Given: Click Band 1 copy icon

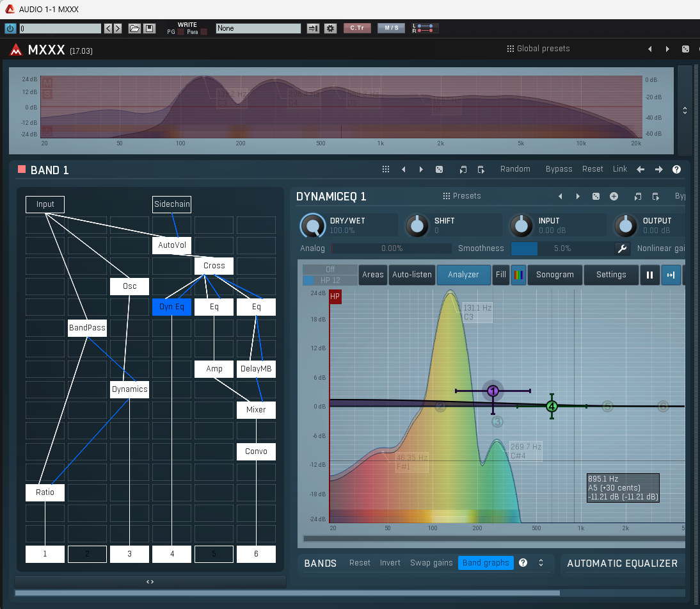Looking at the screenshot, I should point(463,169).
